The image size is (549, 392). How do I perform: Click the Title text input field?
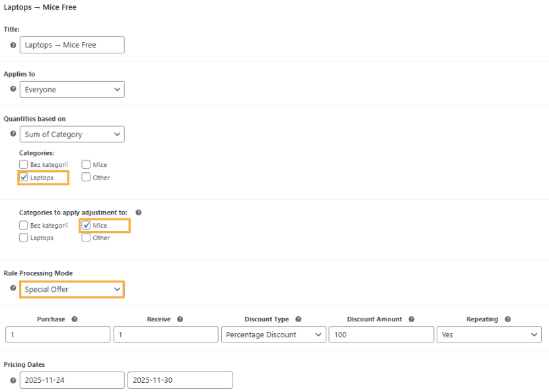72,45
